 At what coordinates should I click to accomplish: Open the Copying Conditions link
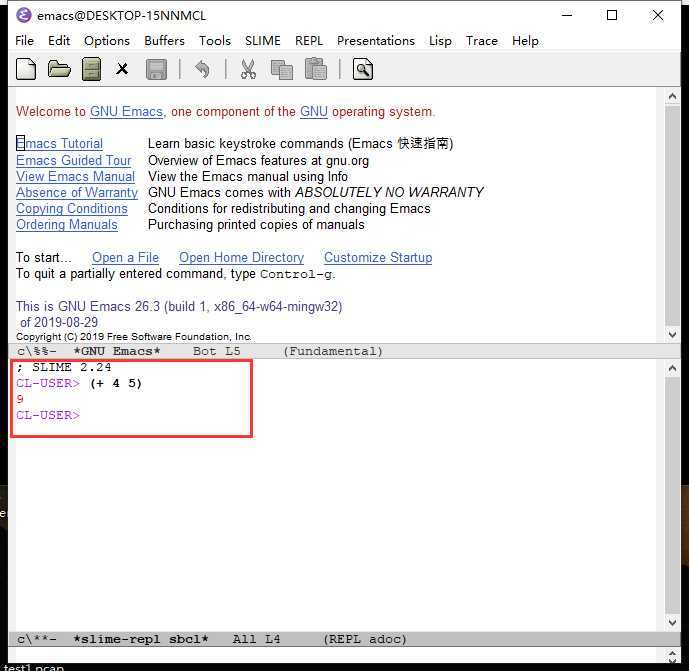click(72, 209)
